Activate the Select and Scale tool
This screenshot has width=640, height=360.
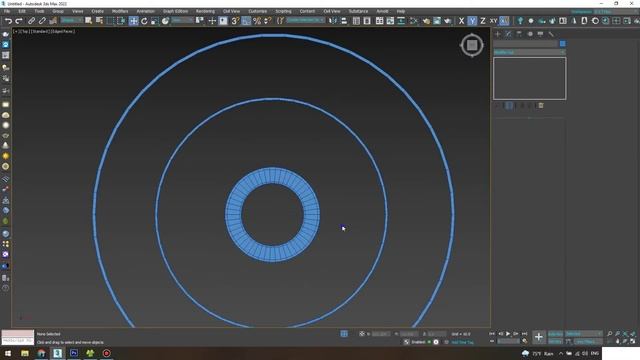pos(155,21)
